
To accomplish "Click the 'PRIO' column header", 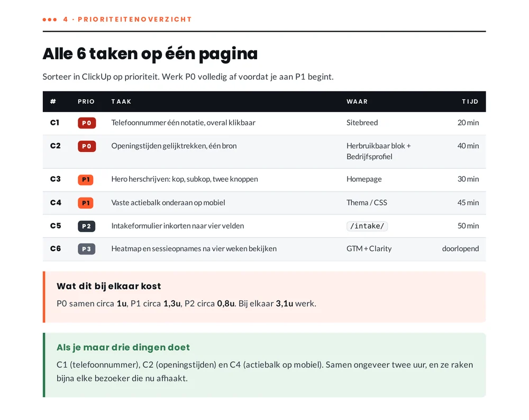I will click(86, 102).
